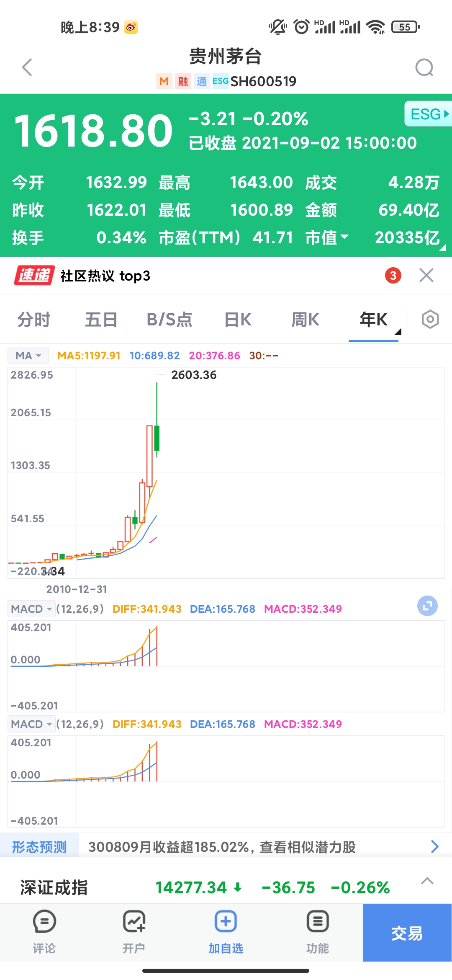Open the second MACD indicator dropdown
This screenshot has width=452, height=980.
[x=31, y=724]
